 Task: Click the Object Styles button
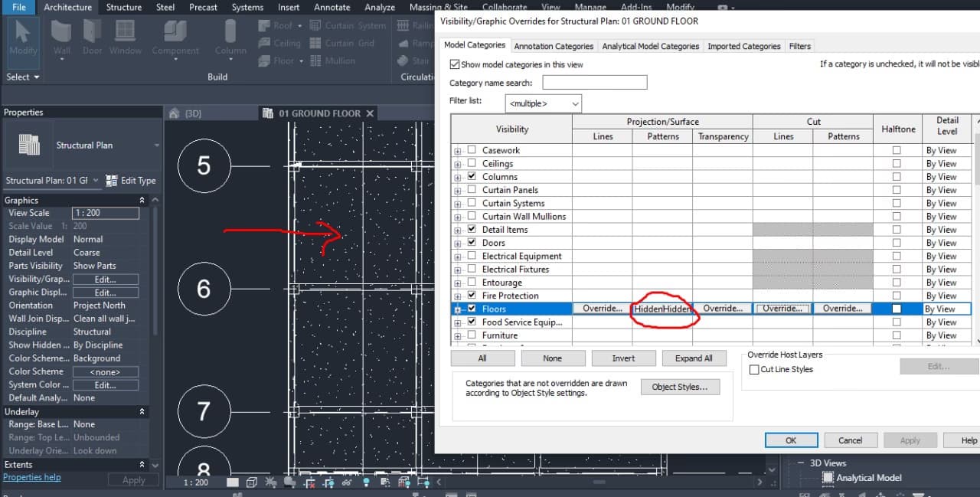tap(679, 387)
